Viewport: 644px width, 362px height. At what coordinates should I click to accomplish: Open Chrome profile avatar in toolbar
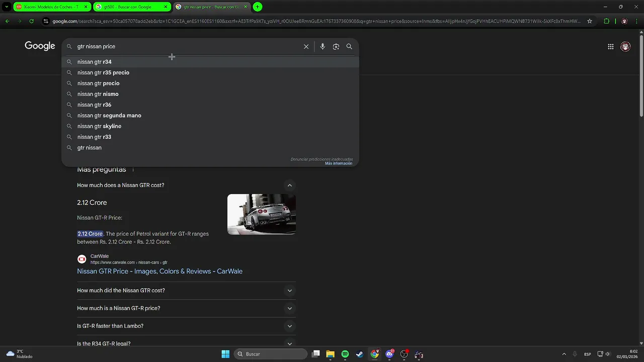(624, 21)
